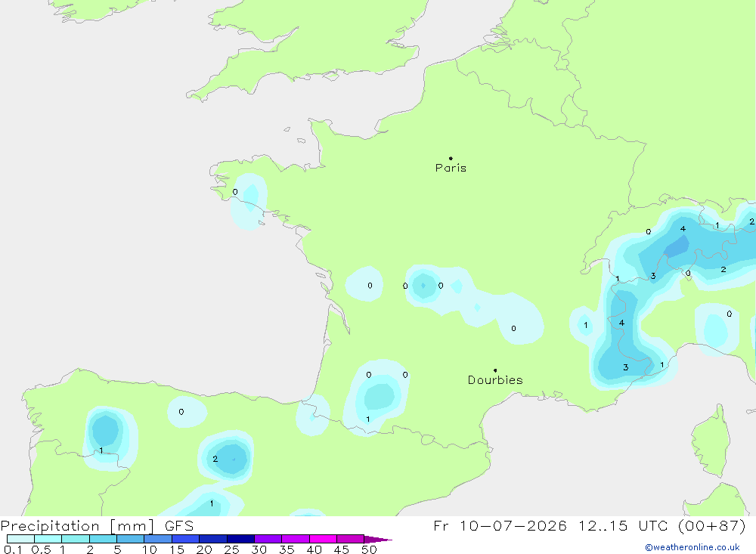756x554 pixels.
Task: Click the Paris city marker dot
Action: 451,158
